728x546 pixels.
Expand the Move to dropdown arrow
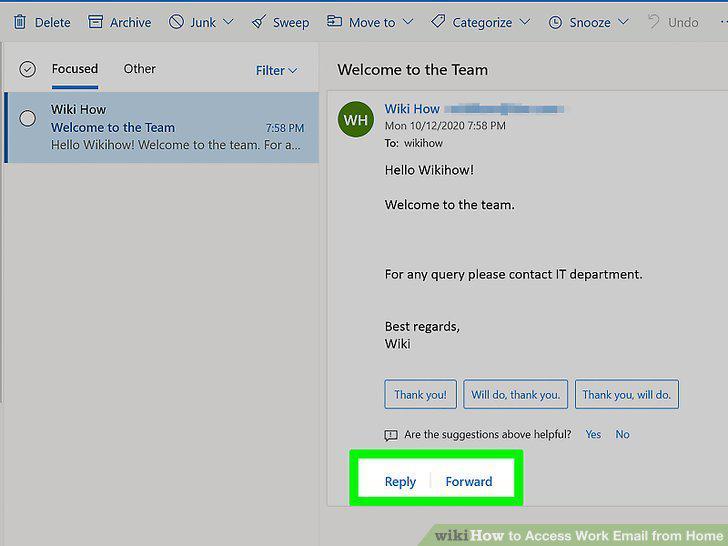tap(408, 22)
